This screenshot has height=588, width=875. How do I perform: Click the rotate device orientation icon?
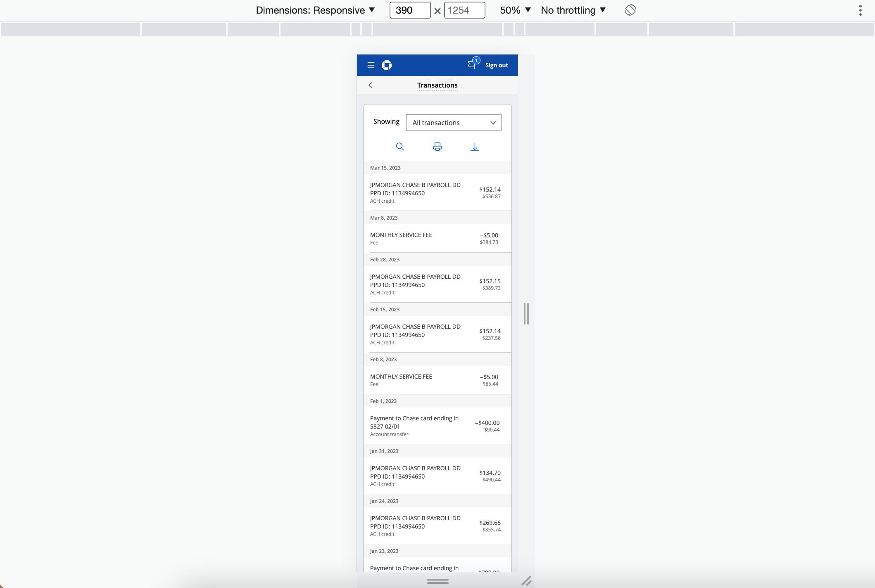(630, 10)
